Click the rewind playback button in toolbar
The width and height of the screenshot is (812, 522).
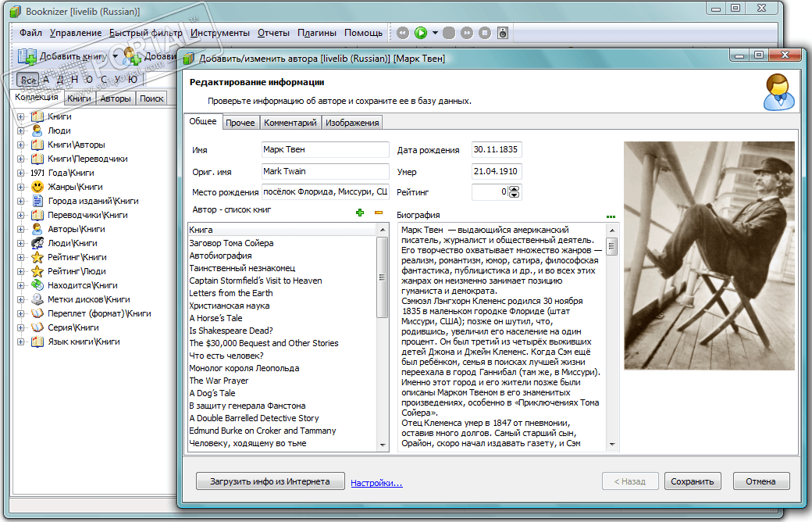403,33
